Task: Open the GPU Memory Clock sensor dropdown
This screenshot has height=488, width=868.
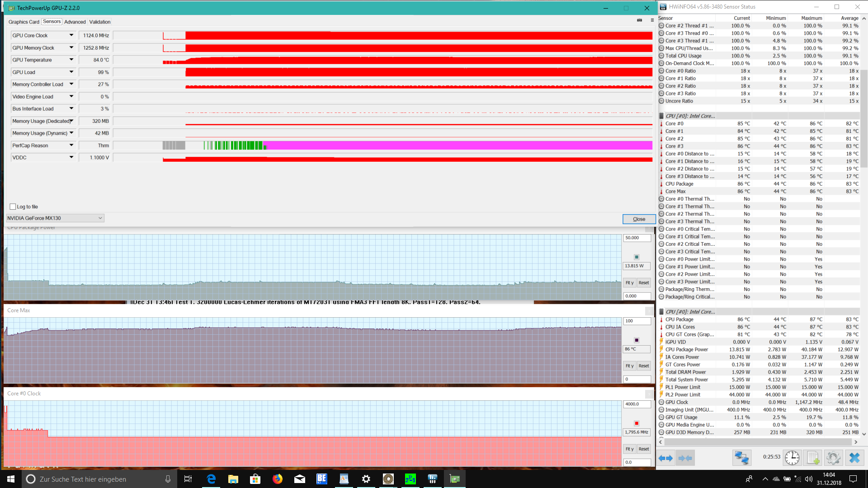Action: point(71,47)
